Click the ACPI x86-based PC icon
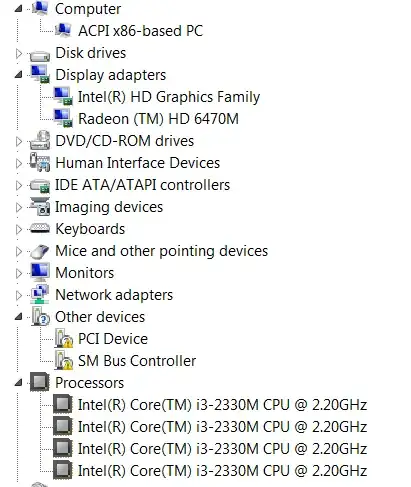The height and width of the screenshot is (487, 411). click(63, 30)
